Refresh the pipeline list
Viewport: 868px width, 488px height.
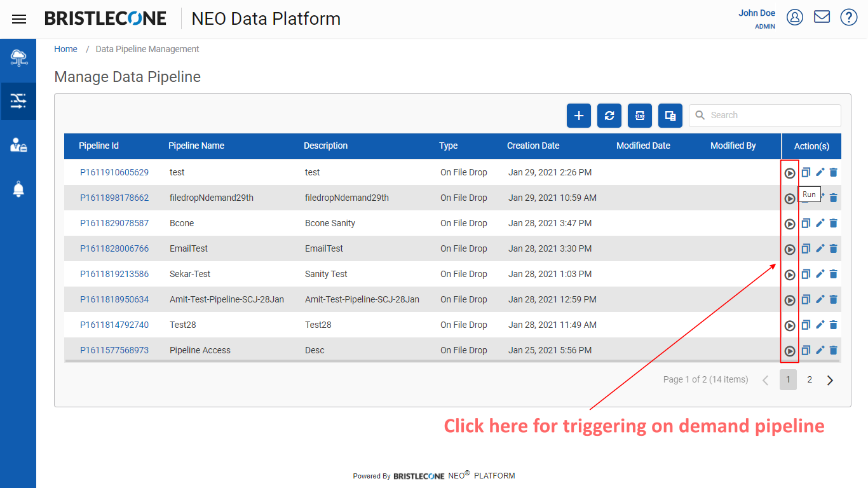pos(609,116)
